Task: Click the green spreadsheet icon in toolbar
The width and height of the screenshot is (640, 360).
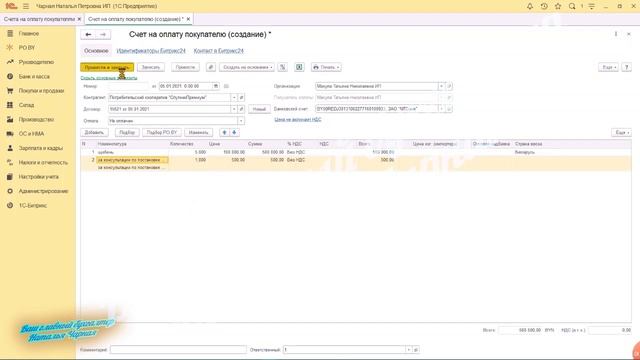Action: [x=299, y=67]
